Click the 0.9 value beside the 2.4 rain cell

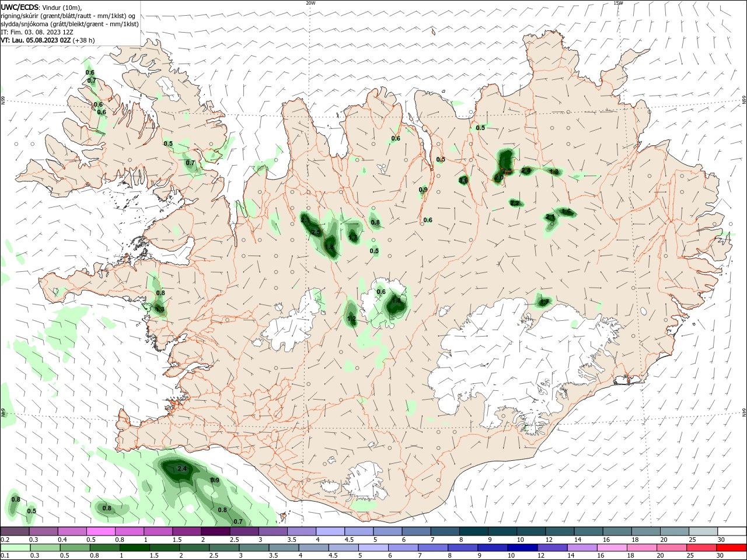(x=215, y=480)
